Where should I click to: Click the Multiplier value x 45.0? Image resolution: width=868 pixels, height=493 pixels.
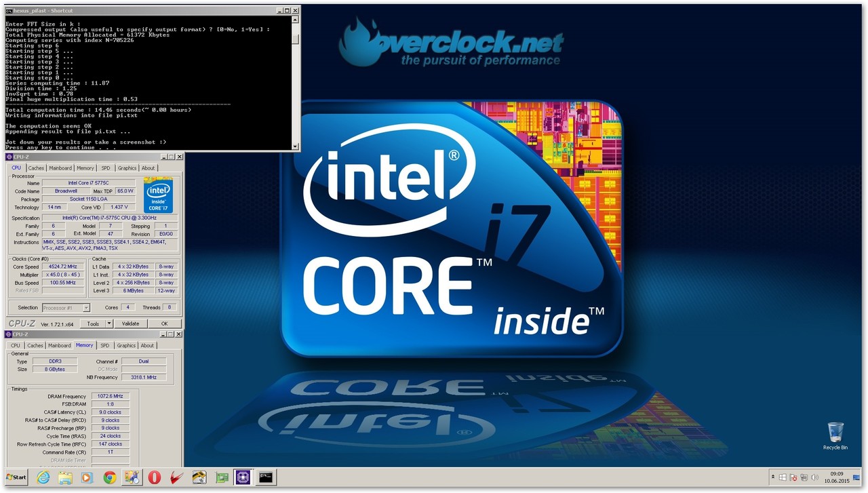coord(64,275)
